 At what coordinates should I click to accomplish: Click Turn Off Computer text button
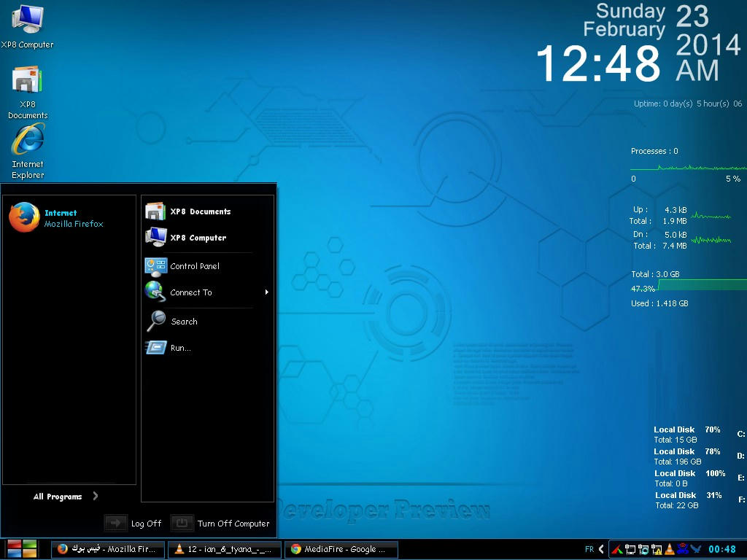(x=233, y=524)
